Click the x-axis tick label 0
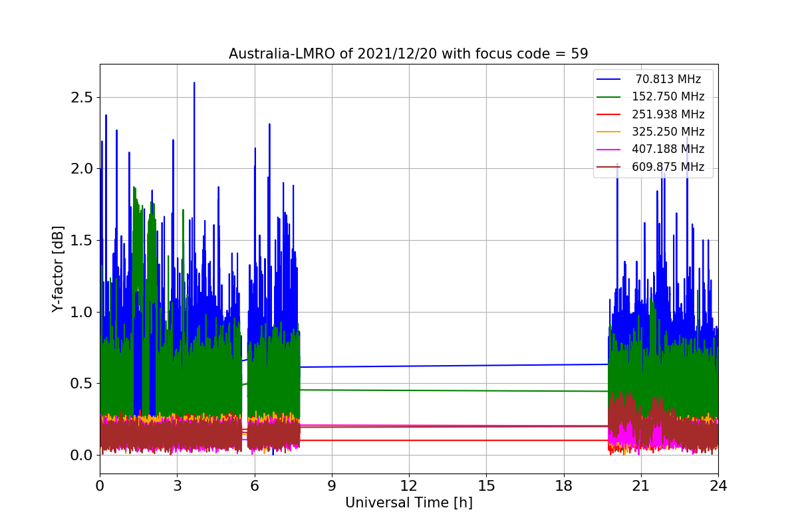 tap(100, 486)
